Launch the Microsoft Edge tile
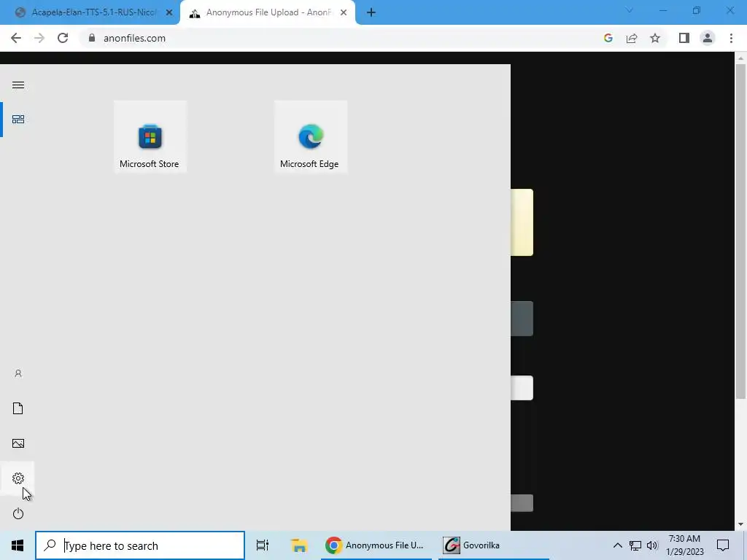Image resolution: width=747 pixels, height=560 pixels. click(311, 136)
